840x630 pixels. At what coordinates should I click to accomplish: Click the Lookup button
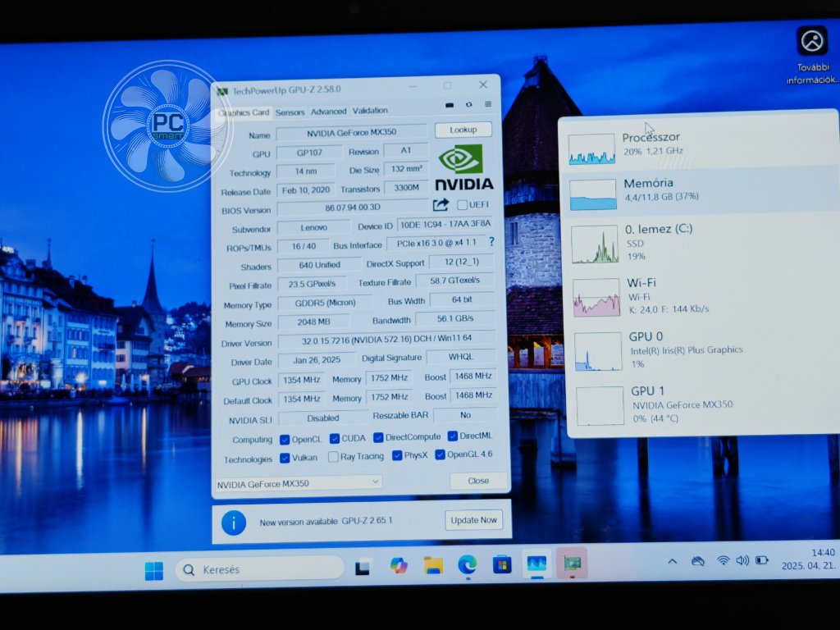[x=463, y=130]
